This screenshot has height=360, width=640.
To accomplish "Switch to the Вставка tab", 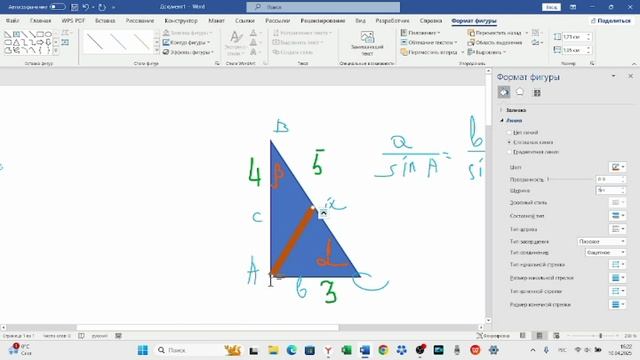I will pyautogui.click(x=105, y=20).
